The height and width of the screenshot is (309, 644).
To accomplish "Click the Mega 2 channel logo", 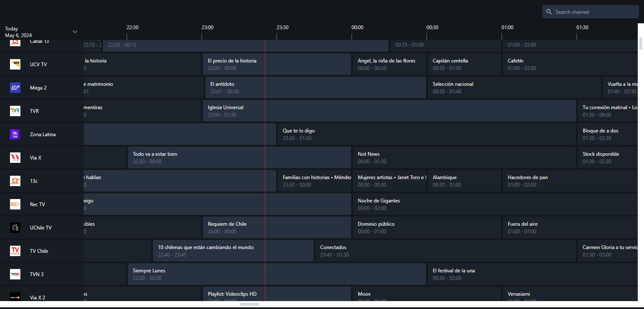I will pos(15,87).
